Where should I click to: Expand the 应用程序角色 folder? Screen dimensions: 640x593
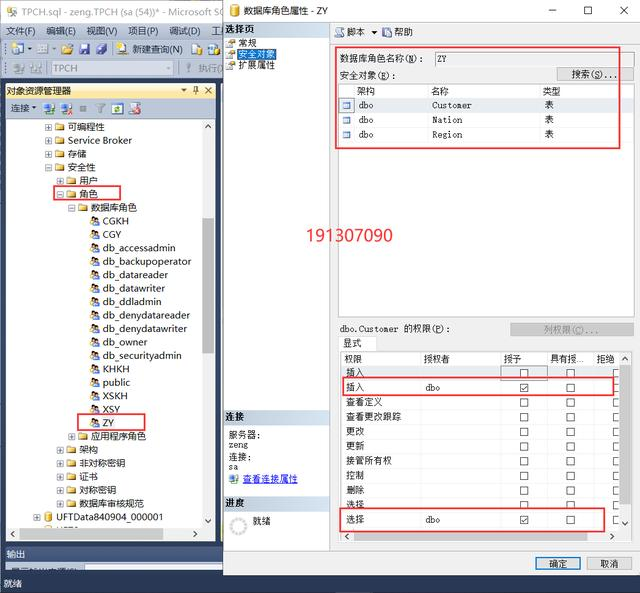71,436
